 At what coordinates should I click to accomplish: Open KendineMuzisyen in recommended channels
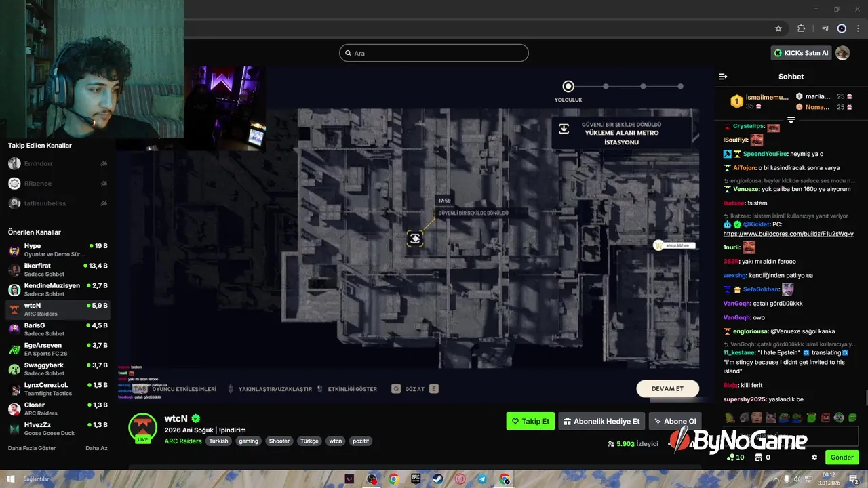coord(58,289)
